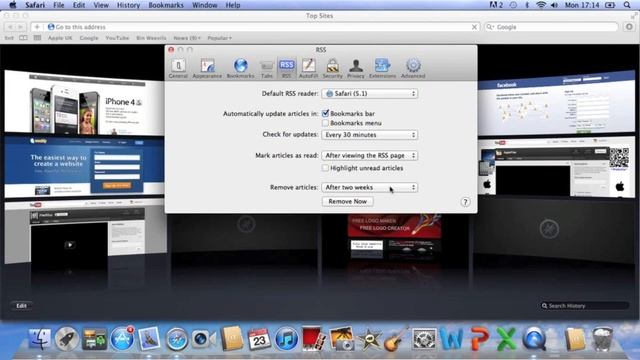Open the Safari menu
The width and height of the screenshot is (640, 360).
click(x=35, y=5)
